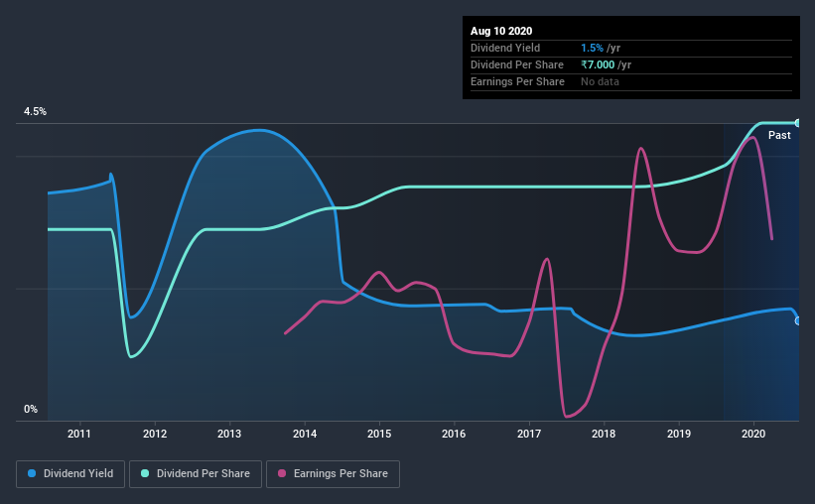Click the blue Dividend Yield legend dot

[32, 473]
